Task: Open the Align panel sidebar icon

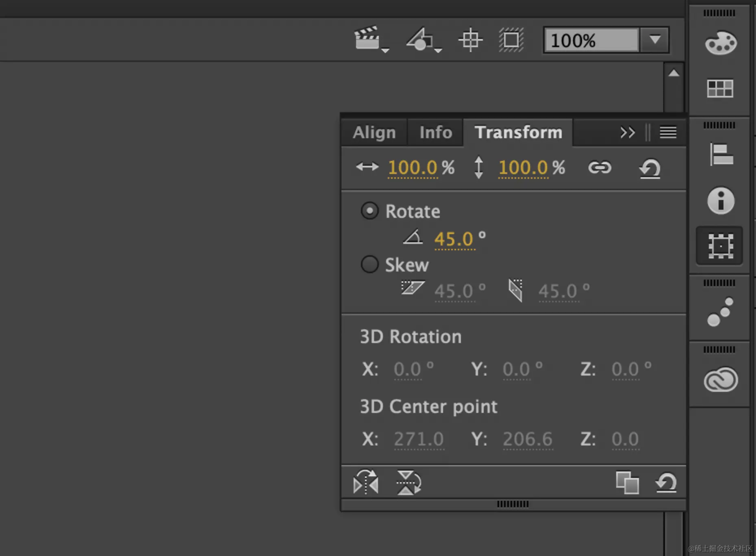Action: 721,154
